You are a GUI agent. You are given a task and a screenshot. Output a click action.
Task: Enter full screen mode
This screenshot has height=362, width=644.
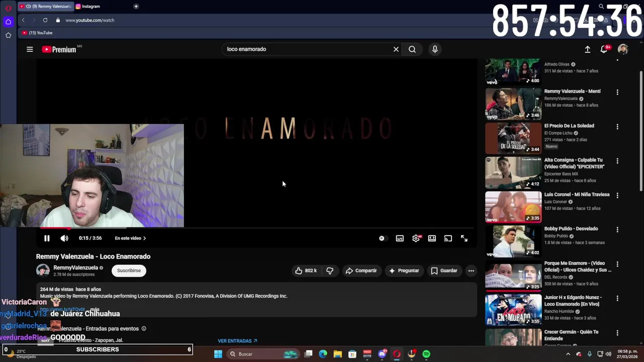pos(464,238)
